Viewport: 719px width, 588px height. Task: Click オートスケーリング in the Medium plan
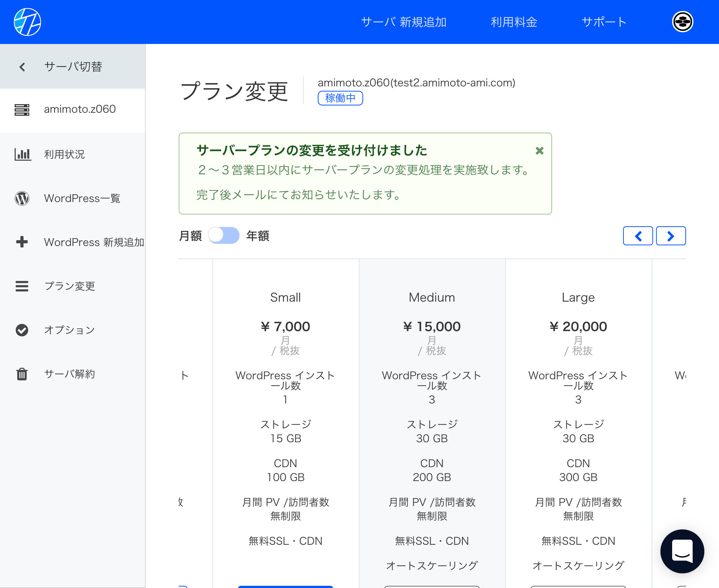(x=432, y=566)
